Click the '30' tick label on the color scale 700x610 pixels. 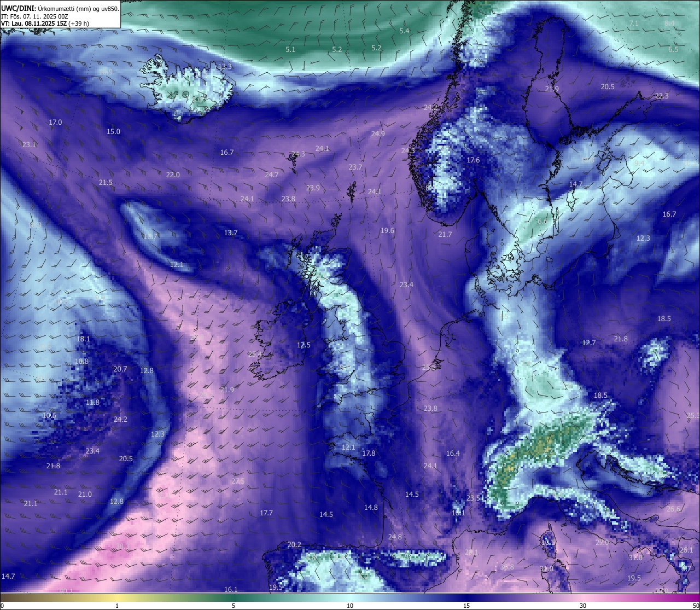[583, 606]
